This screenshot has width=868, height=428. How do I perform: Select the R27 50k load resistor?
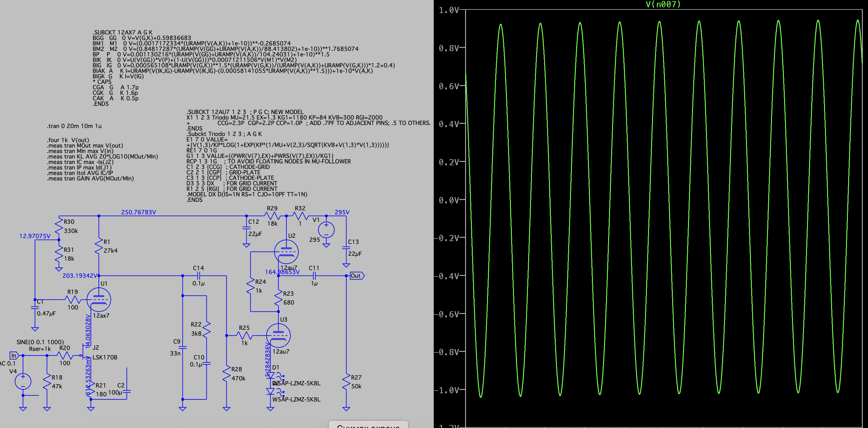point(346,382)
